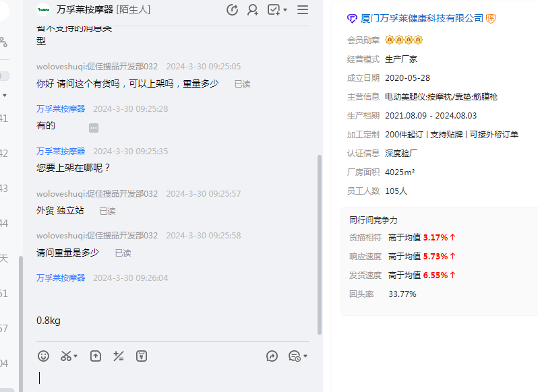Click the hamburger menu icon
The image size is (538, 392).
(x=303, y=9)
